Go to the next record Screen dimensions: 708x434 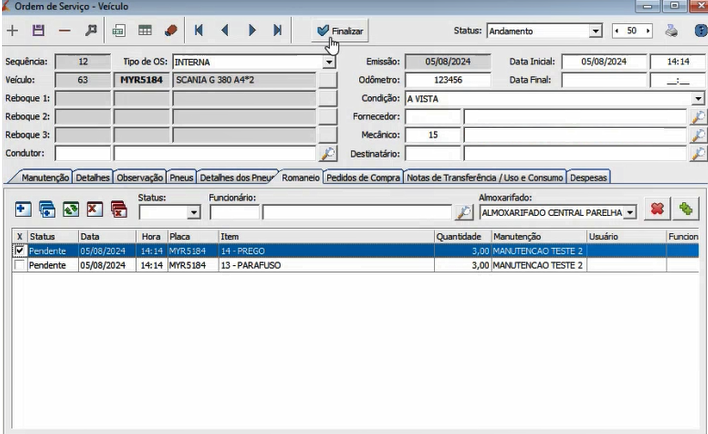point(252,31)
